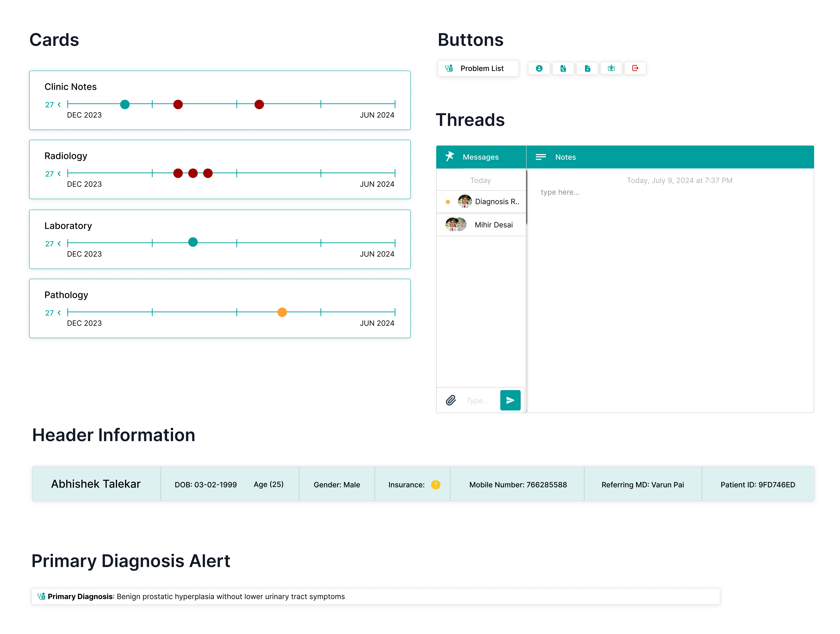Open the body scan figure icon button

pyautogui.click(x=611, y=68)
